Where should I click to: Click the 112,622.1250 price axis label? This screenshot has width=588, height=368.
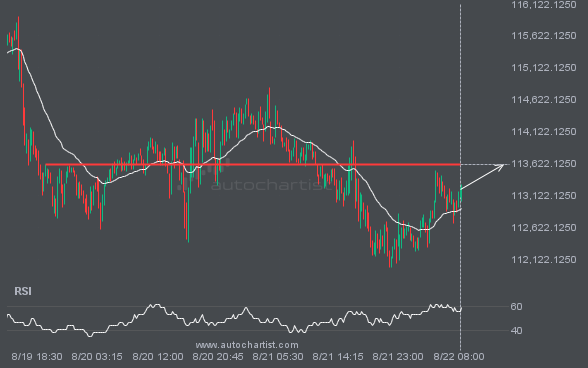tap(544, 228)
